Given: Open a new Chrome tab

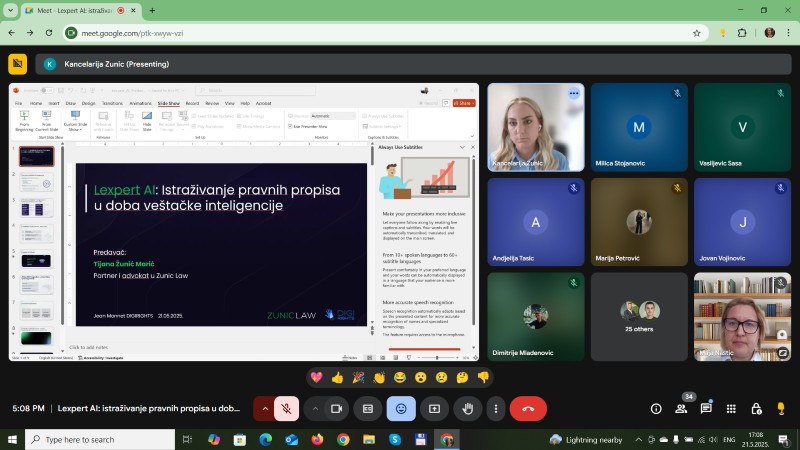Looking at the screenshot, I should [x=152, y=10].
